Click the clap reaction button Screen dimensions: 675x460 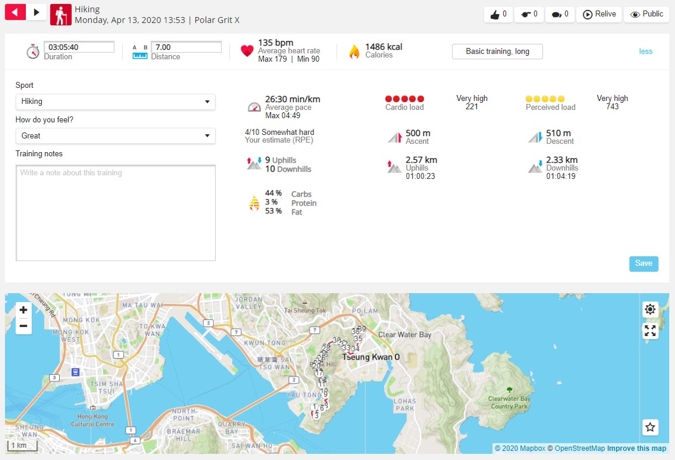click(x=529, y=14)
